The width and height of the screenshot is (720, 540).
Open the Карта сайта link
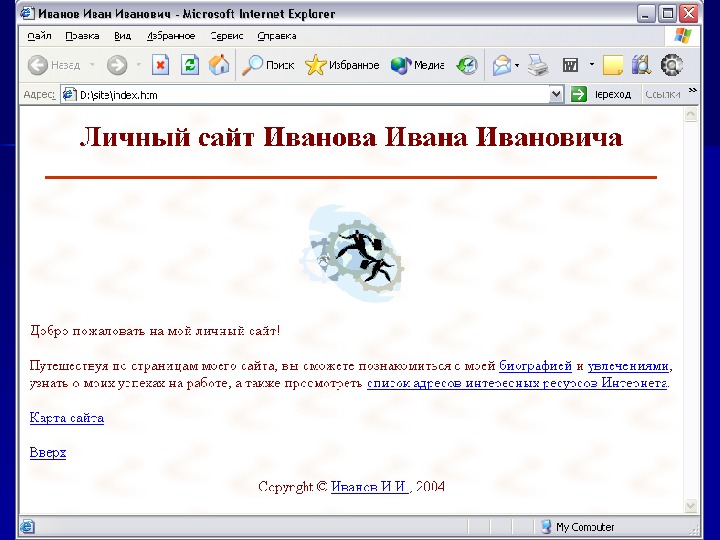coord(67,418)
